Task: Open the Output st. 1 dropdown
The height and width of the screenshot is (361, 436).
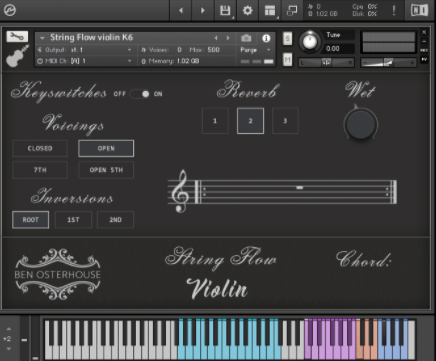Action: tap(85, 50)
